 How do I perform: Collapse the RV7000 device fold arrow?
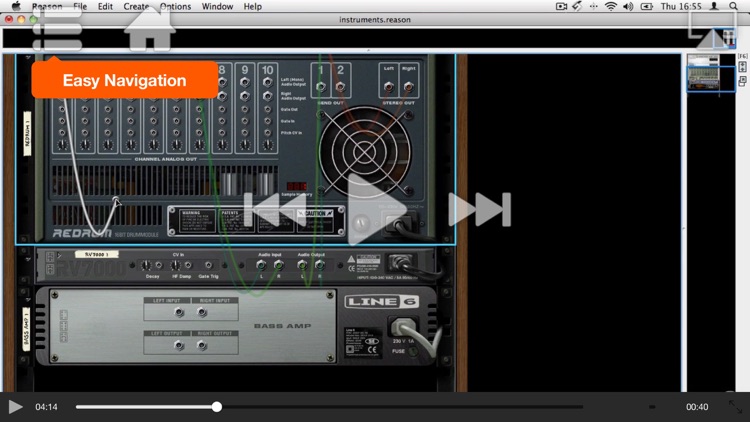(28, 258)
